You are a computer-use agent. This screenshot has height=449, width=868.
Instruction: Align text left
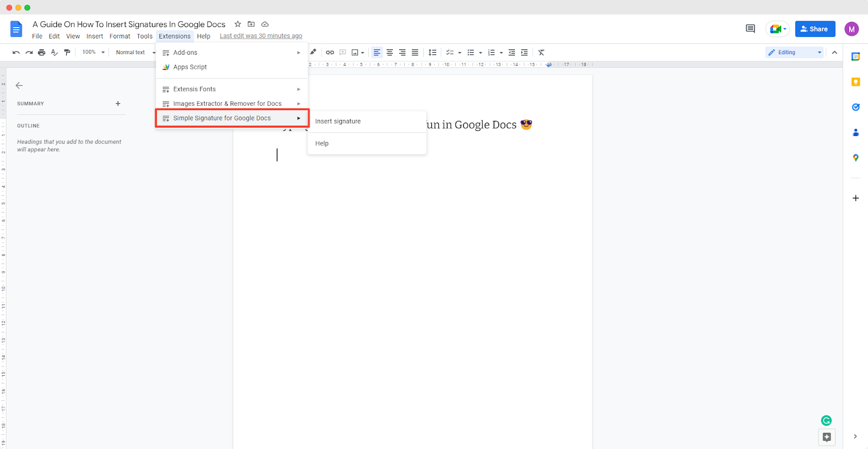(377, 53)
